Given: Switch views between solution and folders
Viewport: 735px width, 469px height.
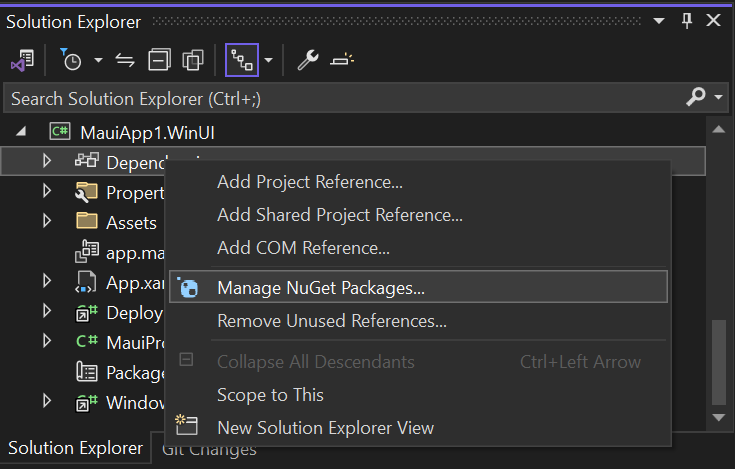Looking at the screenshot, I should pyautogui.click(x=22, y=60).
